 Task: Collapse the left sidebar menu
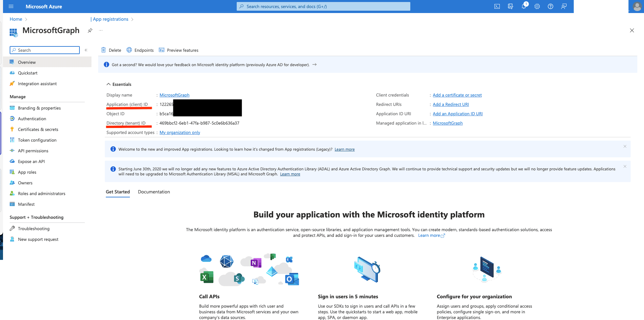coord(86,50)
